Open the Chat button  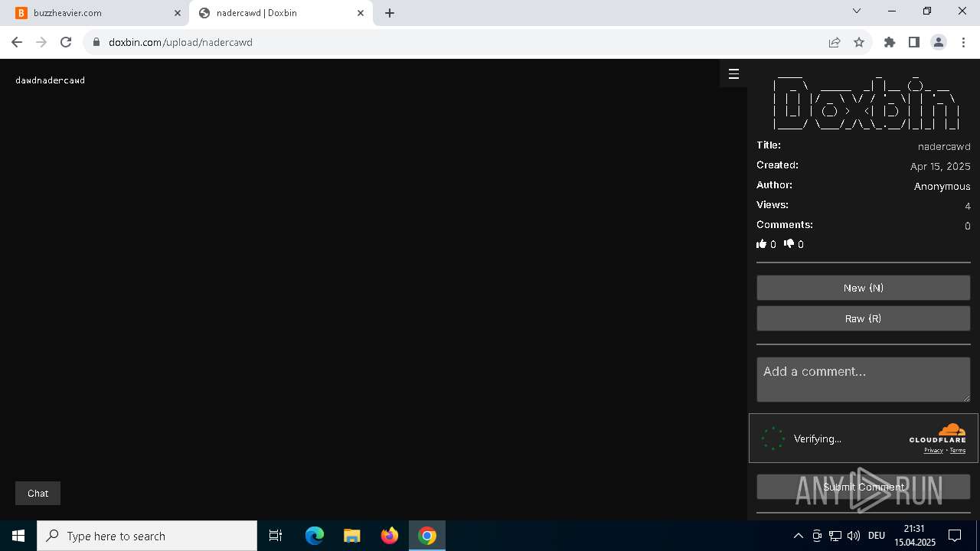click(38, 493)
